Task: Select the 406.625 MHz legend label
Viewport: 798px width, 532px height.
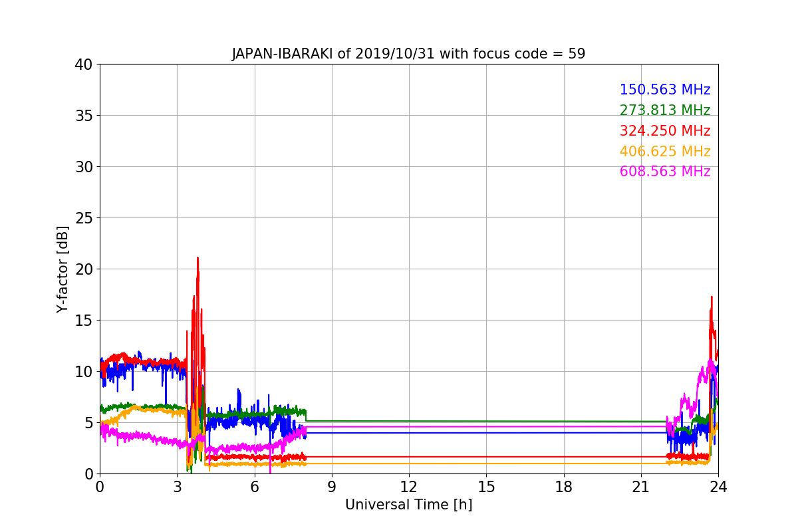Action: [665, 152]
